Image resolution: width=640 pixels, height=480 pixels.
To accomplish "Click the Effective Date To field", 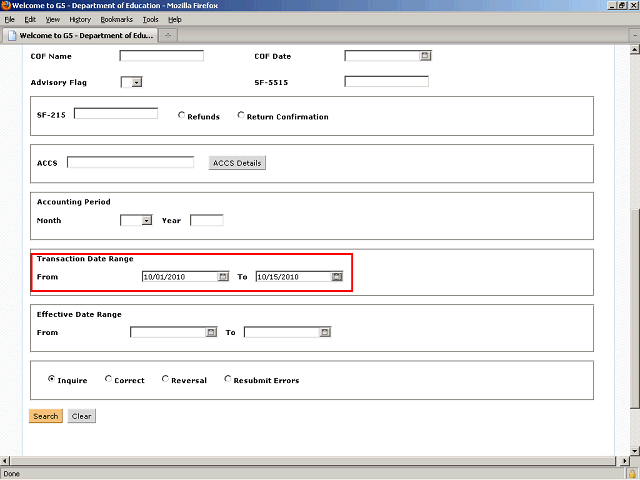I will pyautogui.click(x=282, y=332).
